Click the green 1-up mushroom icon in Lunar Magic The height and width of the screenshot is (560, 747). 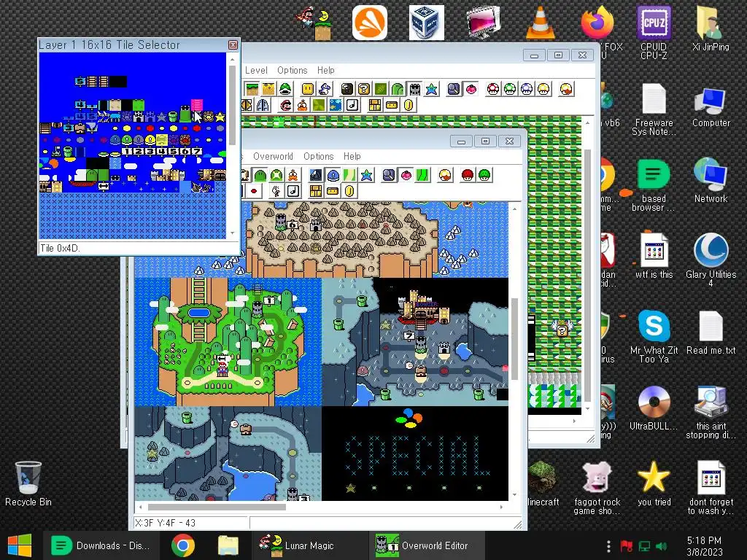(510, 89)
